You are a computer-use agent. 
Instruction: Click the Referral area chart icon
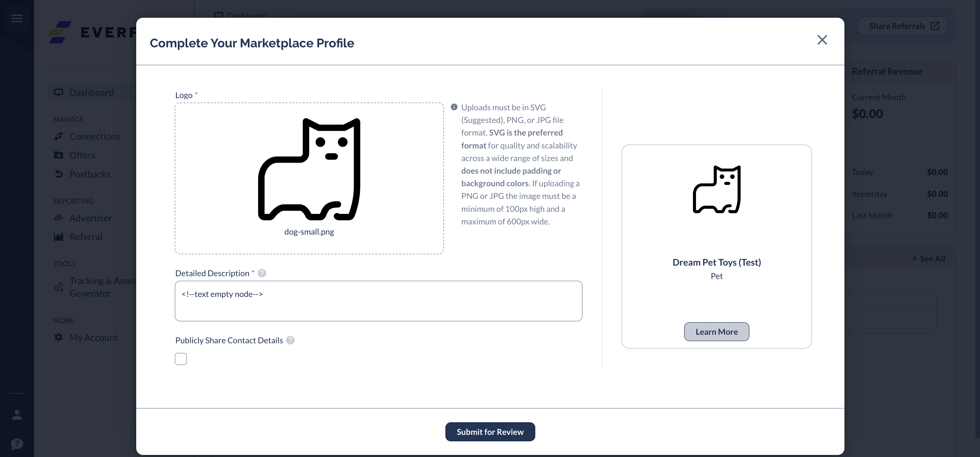pos(59,237)
